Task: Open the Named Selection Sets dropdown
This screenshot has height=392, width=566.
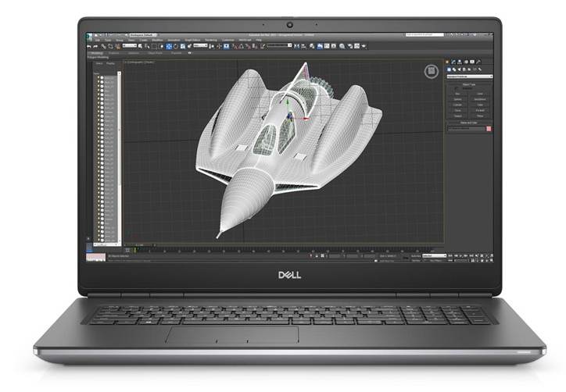Action: (279, 45)
